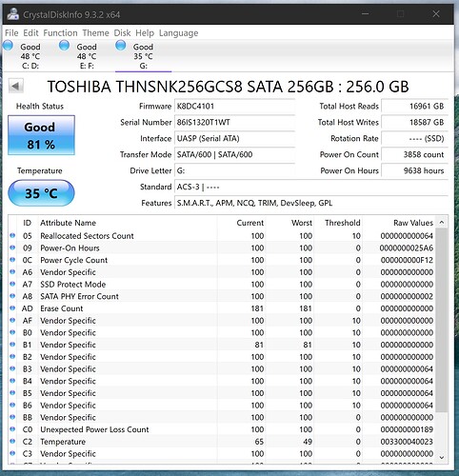Image resolution: width=459 pixels, height=476 pixels.
Task: Click status dot for B2 Vendor Specific
Action: click(x=12, y=356)
